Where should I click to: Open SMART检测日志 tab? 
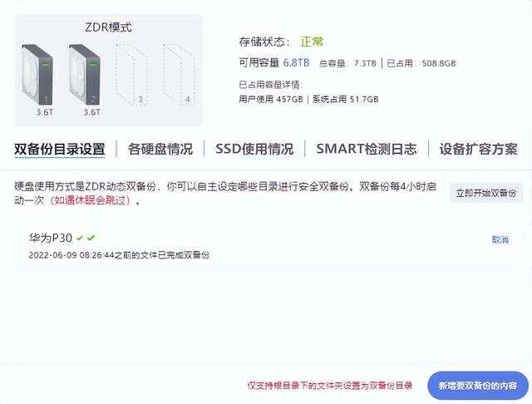(367, 149)
